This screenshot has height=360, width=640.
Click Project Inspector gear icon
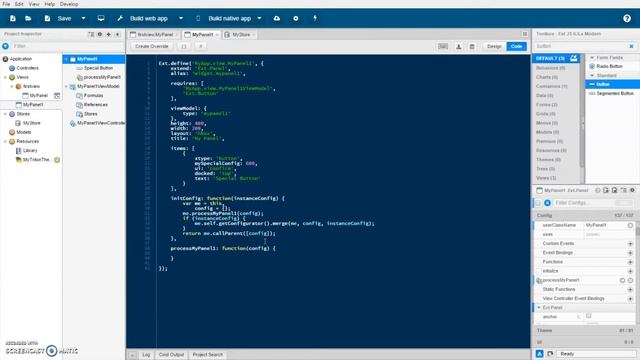(100, 34)
